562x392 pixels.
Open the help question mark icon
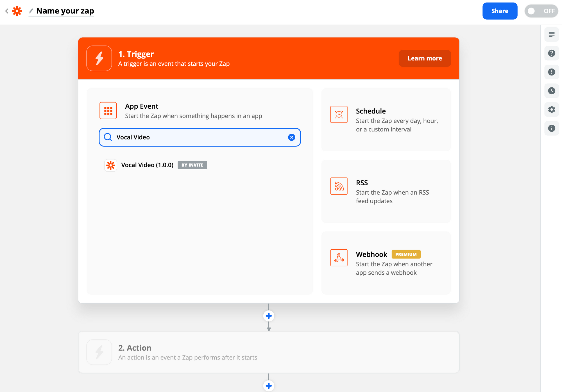coord(551,53)
